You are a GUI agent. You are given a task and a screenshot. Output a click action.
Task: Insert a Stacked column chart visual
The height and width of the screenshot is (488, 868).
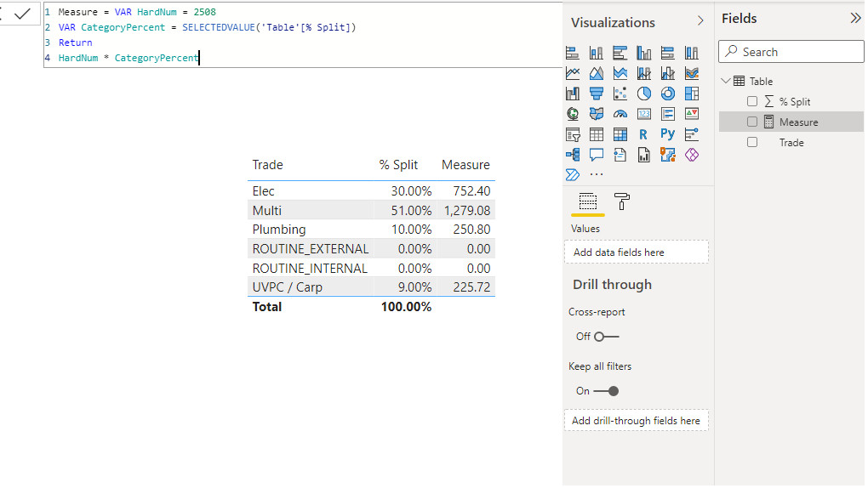(597, 53)
